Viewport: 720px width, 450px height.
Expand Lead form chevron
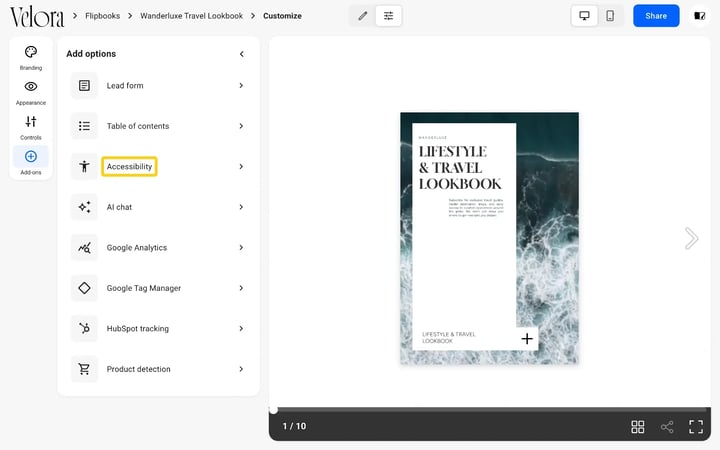click(x=241, y=85)
